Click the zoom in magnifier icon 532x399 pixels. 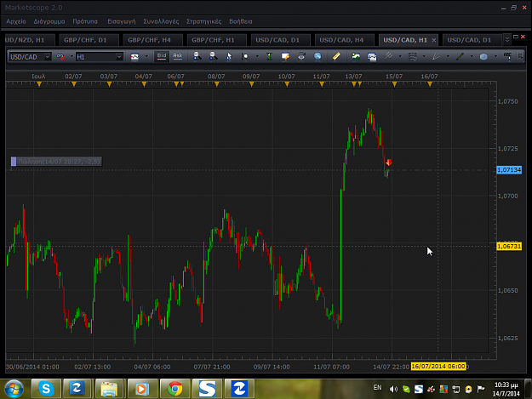(x=197, y=57)
